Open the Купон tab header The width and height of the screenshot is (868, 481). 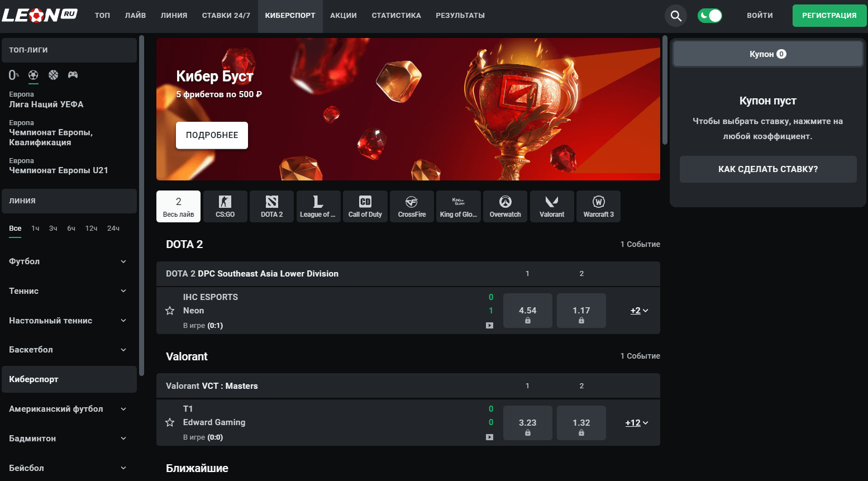(x=768, y=54)
